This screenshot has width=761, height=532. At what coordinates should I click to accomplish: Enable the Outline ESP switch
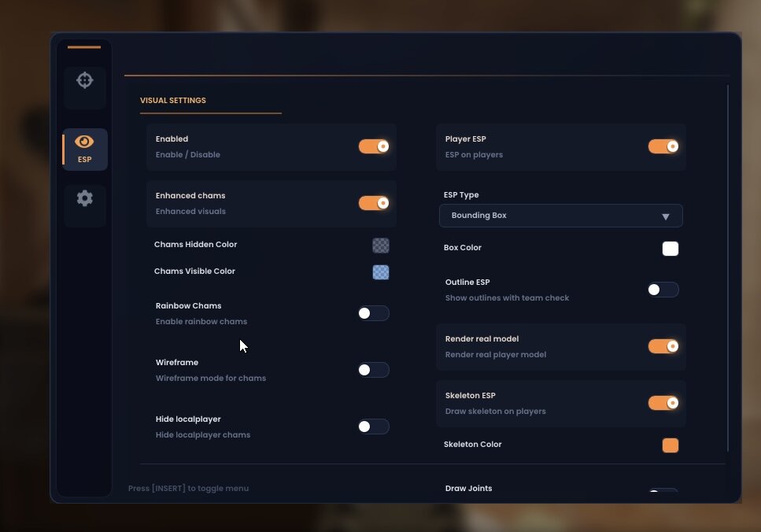tap(663, 290)
